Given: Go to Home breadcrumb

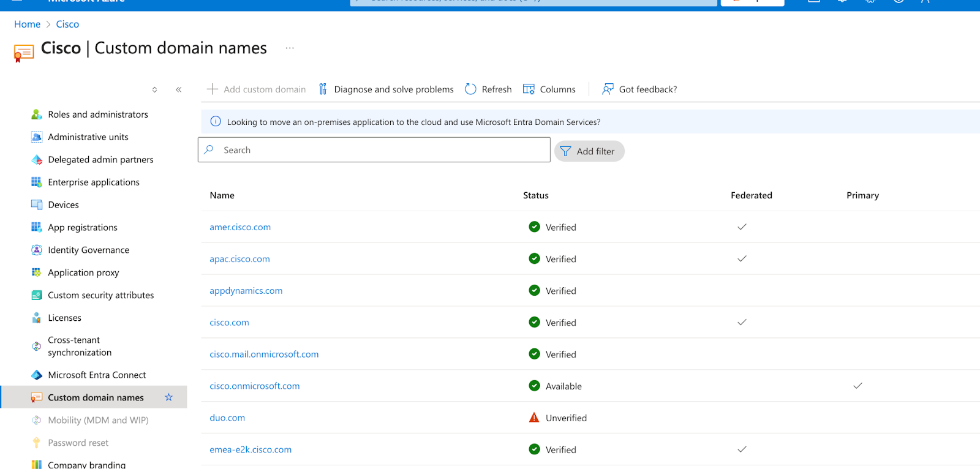Looking at the screenshot, I should [27, 24].
